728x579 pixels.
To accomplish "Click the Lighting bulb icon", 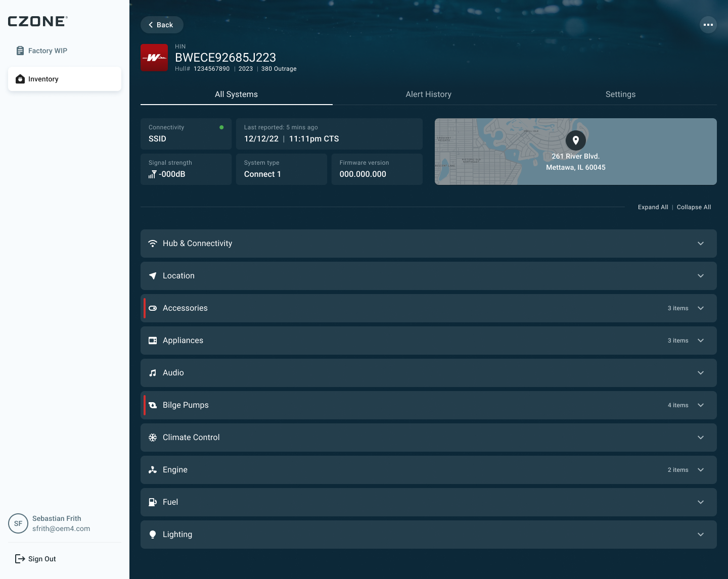I will point(153,535).
